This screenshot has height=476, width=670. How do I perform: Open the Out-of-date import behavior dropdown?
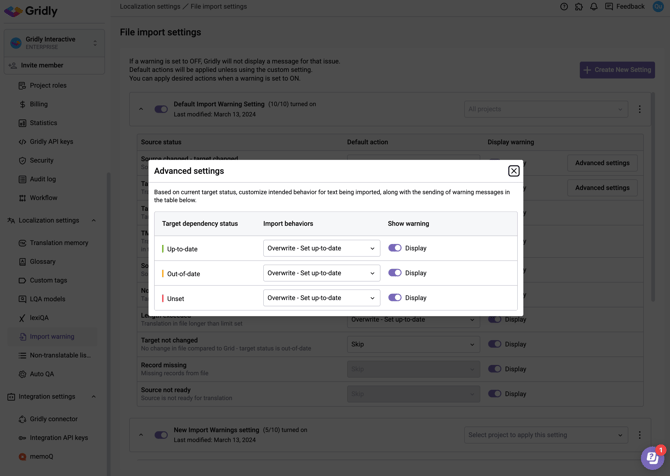coord(321,273)
